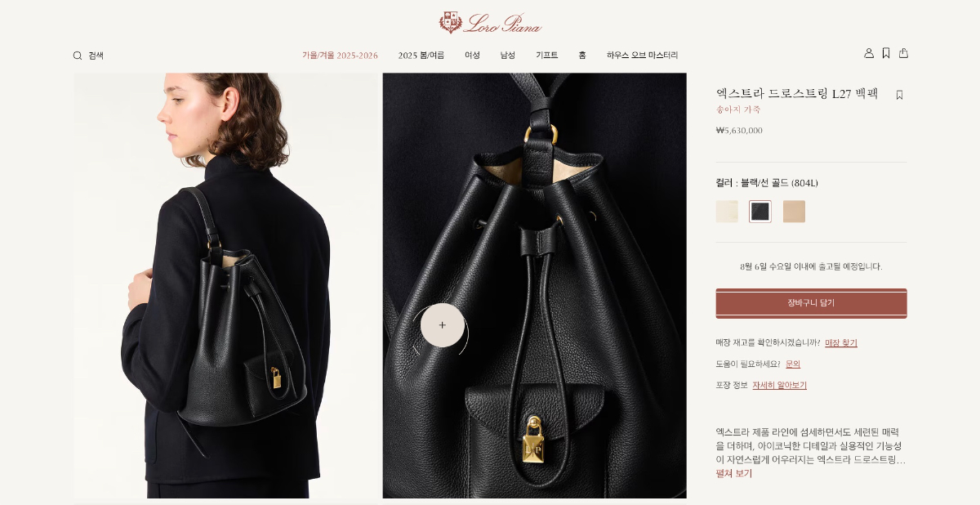Screen dimensions: 980x505
Task: Click the Loro Piana logo
Action: (x=490, y=22)
